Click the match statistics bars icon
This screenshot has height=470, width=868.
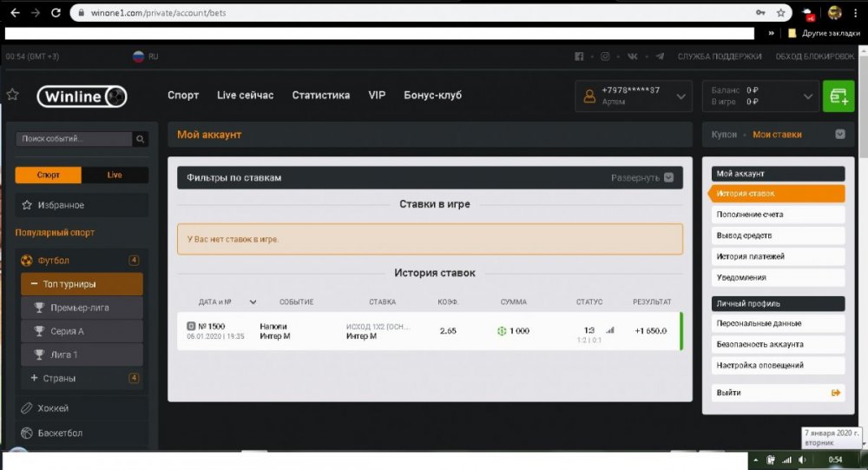[609, 330]
